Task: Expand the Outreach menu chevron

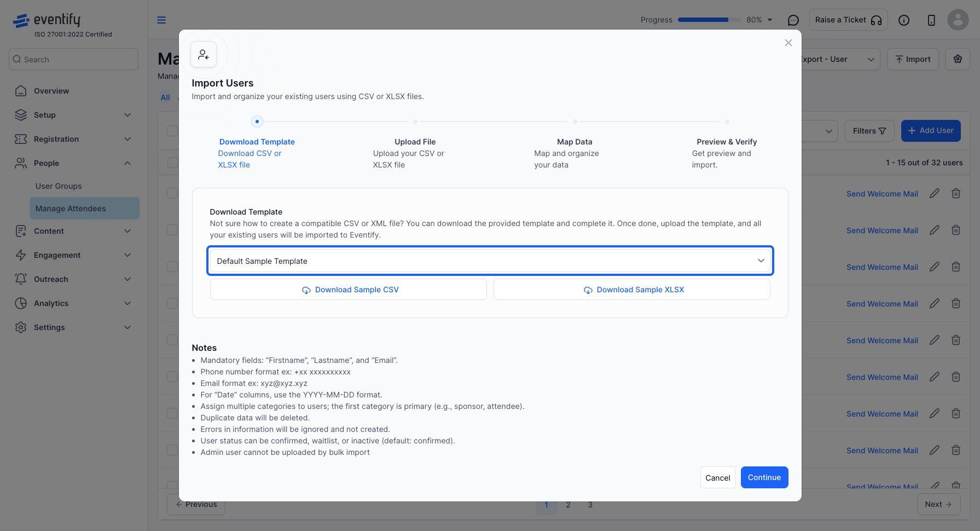Action: click(x=127, y=279)
